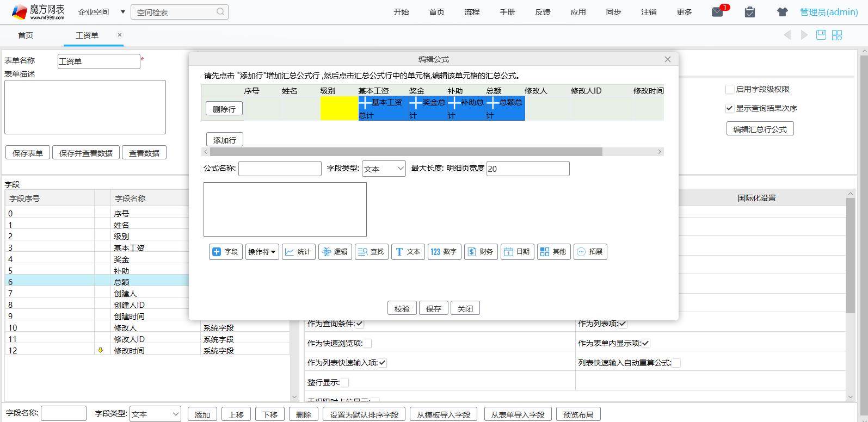The height and width of the screenshot is (422, 868).
Task: Open the 拓展 function group
Action: 590,252
